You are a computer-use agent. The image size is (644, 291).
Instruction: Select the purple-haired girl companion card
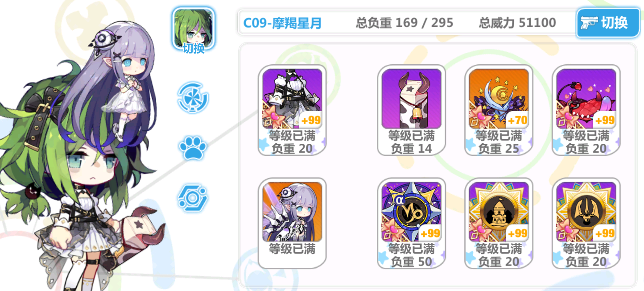pos(292,223)
